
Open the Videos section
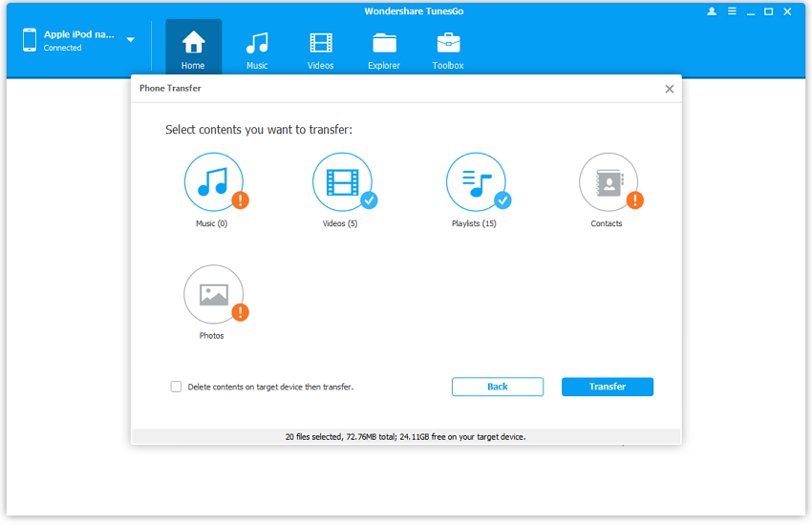coord(321,49)
